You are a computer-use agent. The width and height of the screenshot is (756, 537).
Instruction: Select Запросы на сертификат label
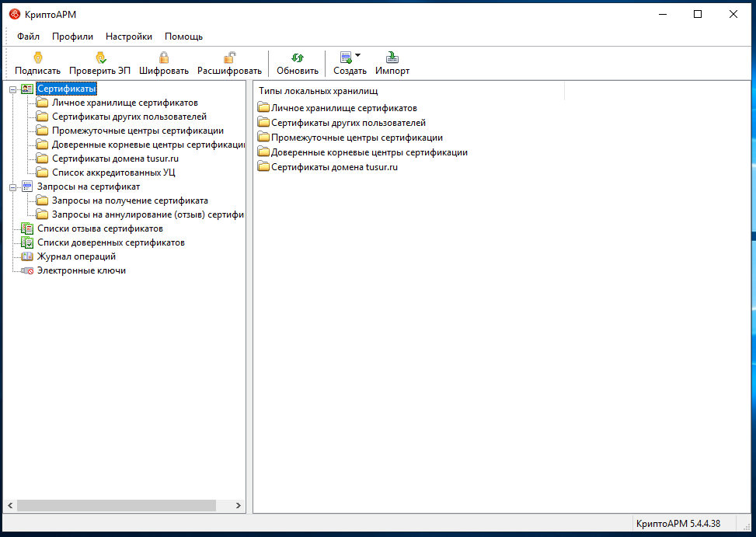click(x=89, y=187)
